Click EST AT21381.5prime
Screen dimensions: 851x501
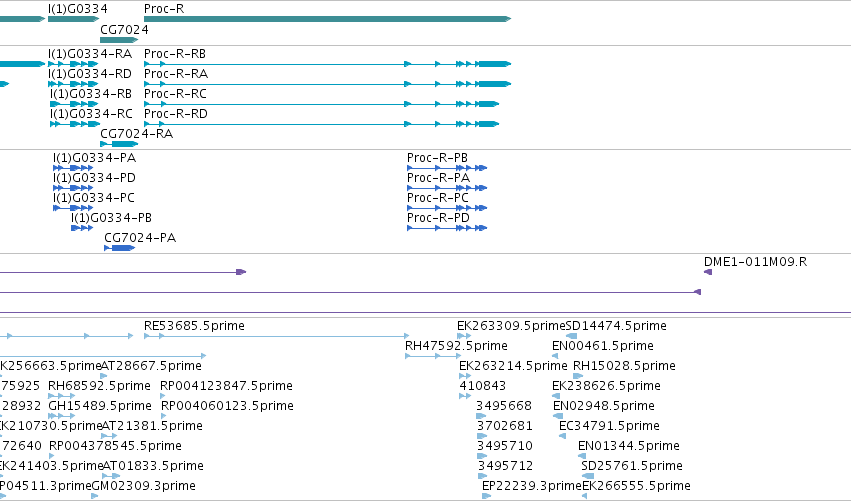pyautogui.click(x=109, y=437)
